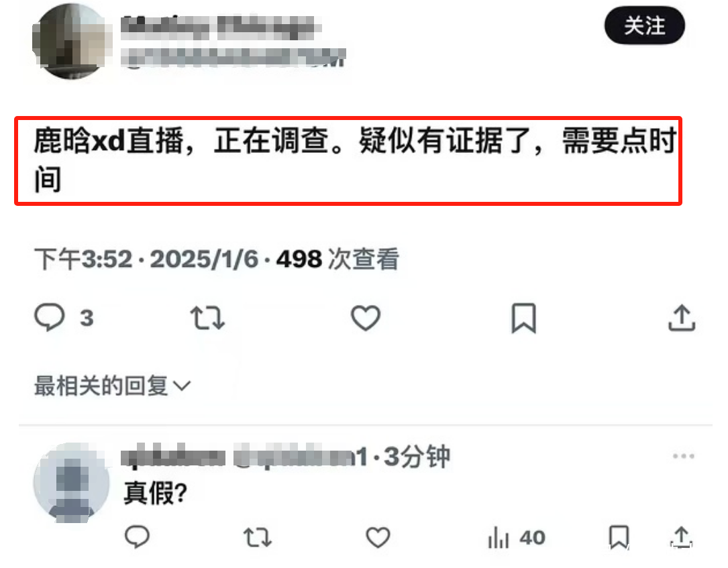The width and height of the screenshot is (728, 568).
Task: Click the 关注 follow button
Action: (x=644, y=25)
